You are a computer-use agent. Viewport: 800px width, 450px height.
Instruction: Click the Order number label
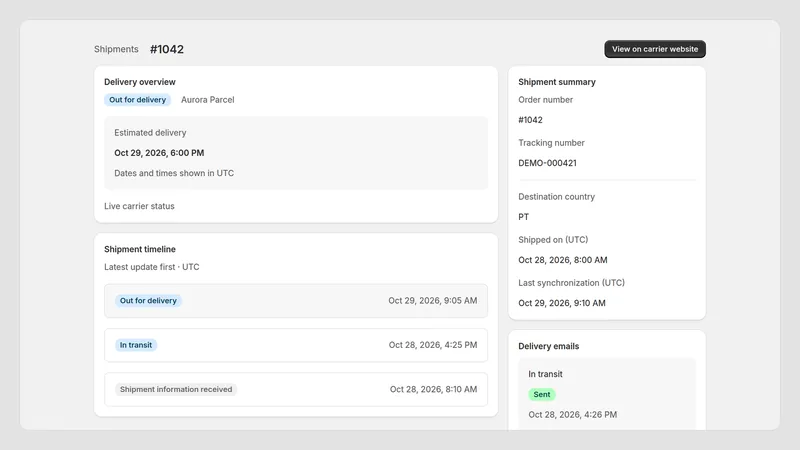(545, 99)
